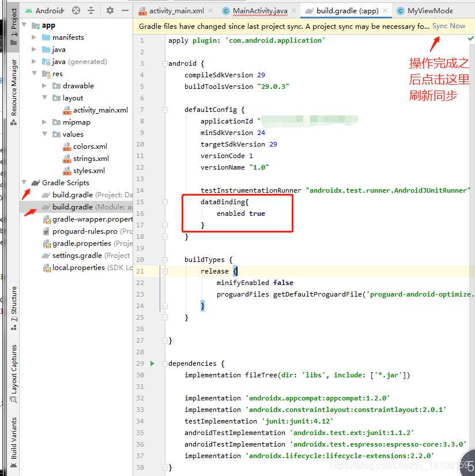Fold the buildTypes block at line 20
This screenshot has height=476, width=475.
pos(165,260)
